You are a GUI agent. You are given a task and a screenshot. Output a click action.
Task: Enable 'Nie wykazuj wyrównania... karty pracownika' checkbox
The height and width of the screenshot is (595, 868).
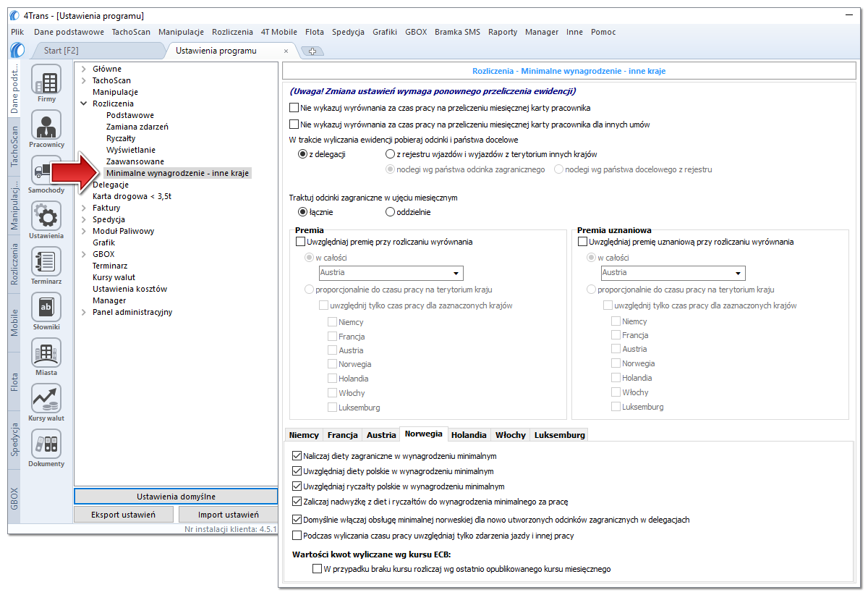point(294,108)
